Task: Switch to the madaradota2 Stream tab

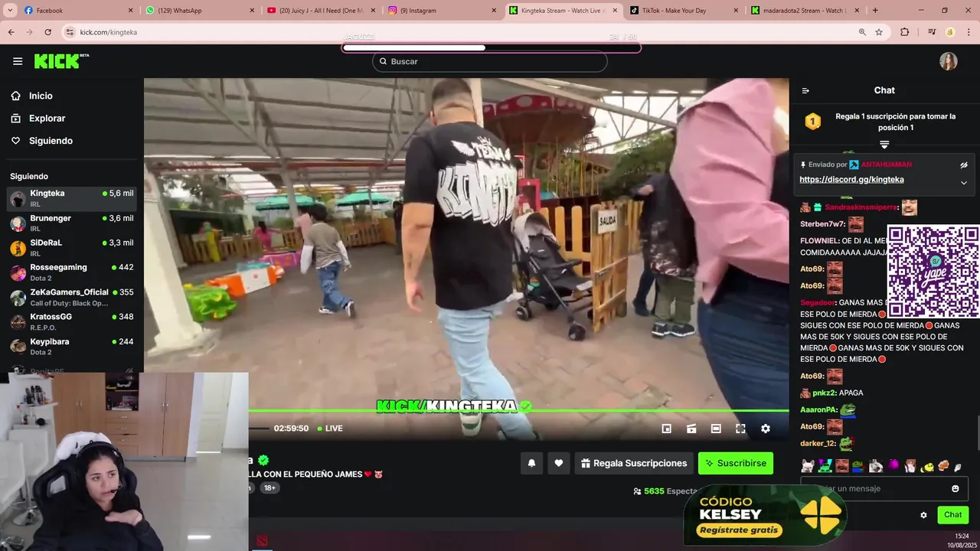Action: coord(805,11)
